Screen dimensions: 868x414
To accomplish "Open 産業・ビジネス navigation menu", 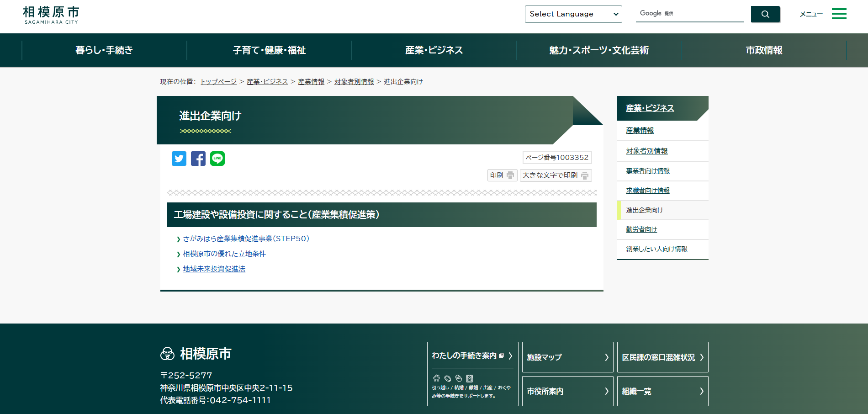I will (x=434, y=50).
